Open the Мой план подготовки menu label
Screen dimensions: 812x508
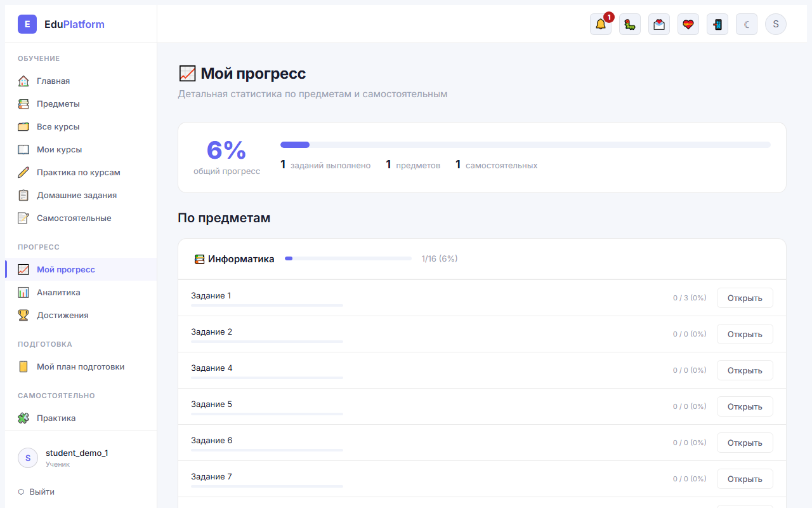coord(81,366)
